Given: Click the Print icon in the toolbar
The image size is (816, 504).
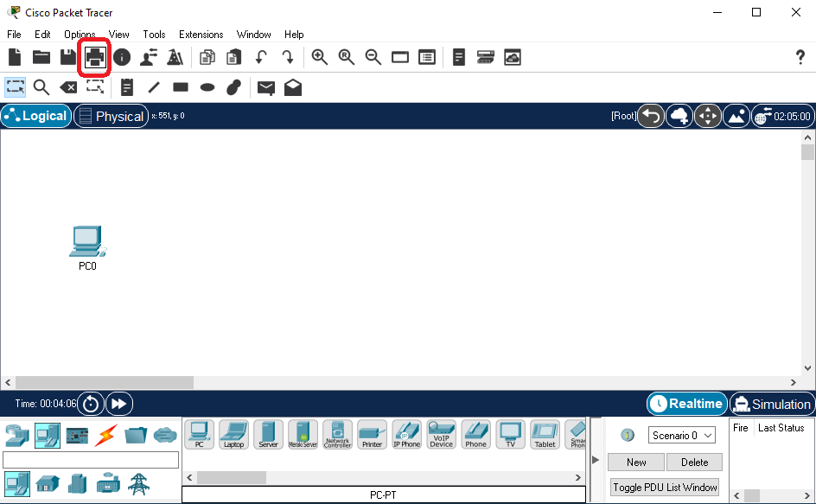Looking at the screenshot, I should (95, 57).
